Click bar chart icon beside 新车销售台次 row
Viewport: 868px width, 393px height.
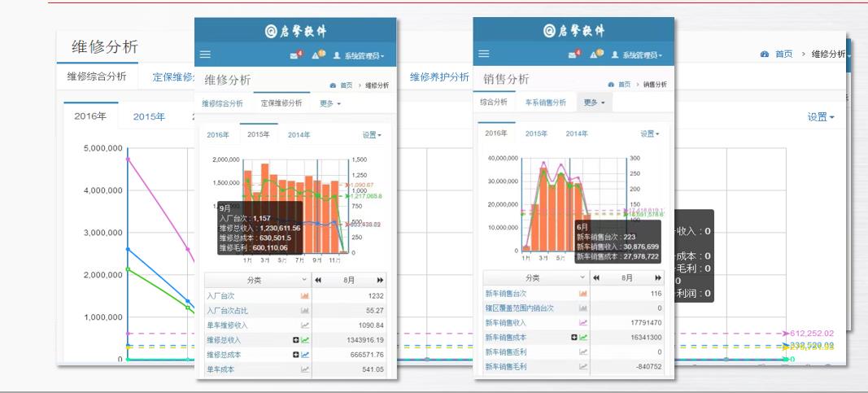click(x=583, y=294)
